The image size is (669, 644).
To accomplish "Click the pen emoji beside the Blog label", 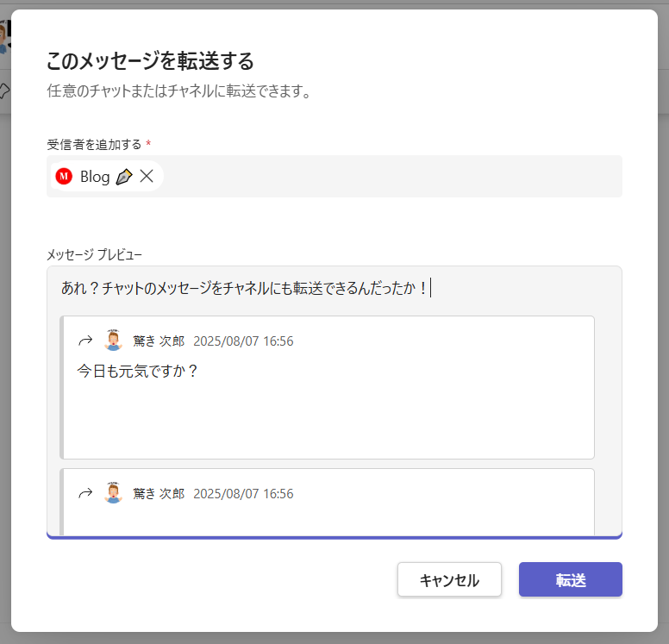I will pos(123,177).
